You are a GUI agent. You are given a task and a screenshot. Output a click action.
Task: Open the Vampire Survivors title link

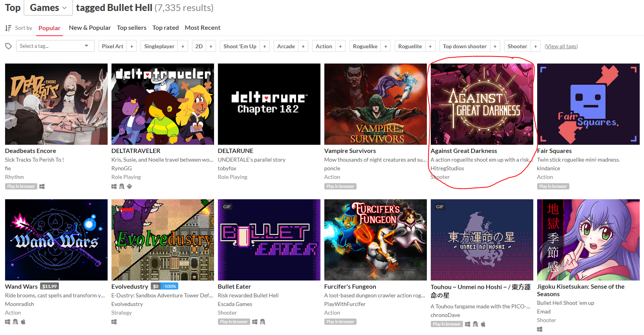[x=350, y=151]
